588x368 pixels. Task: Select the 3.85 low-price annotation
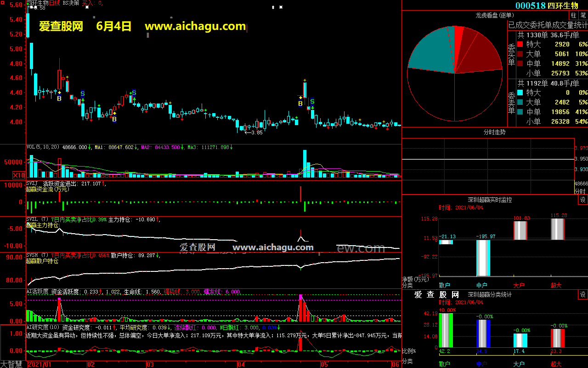[254, 132]
